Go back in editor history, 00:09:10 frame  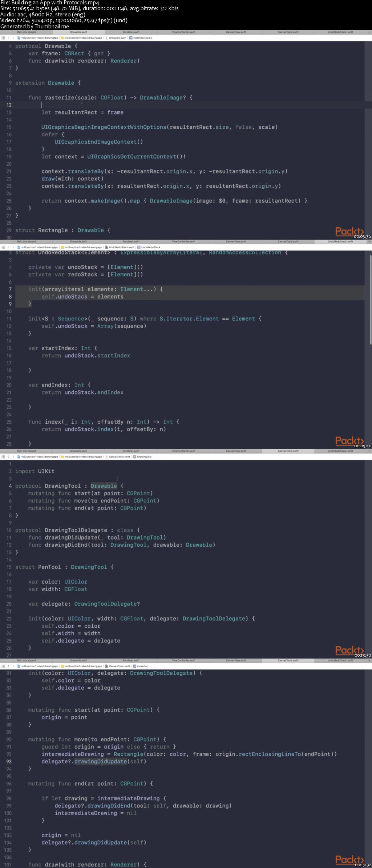9,247
